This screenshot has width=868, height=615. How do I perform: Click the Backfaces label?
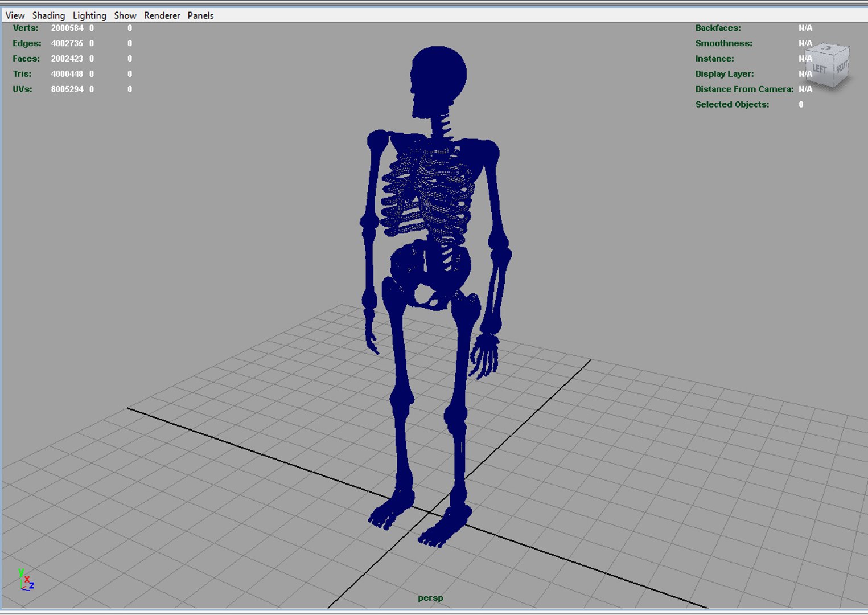[x=718, y=28]
